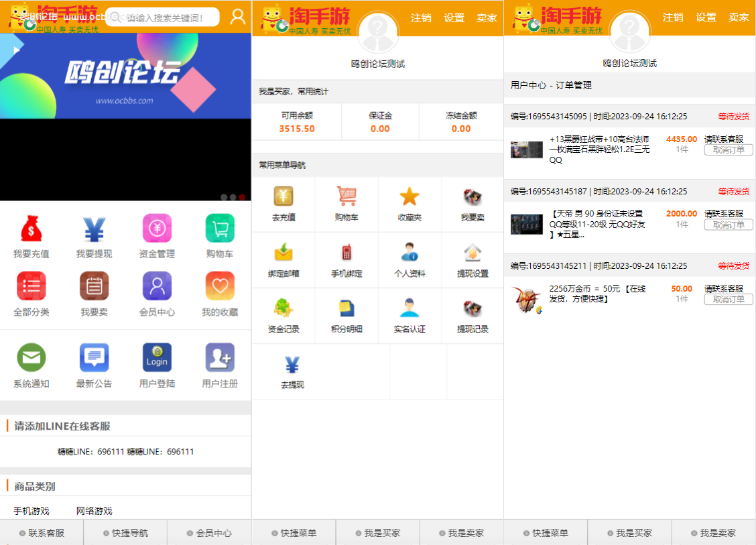
Task: Click 卖家 in middle screen header
Action: (x=487, y=18)
